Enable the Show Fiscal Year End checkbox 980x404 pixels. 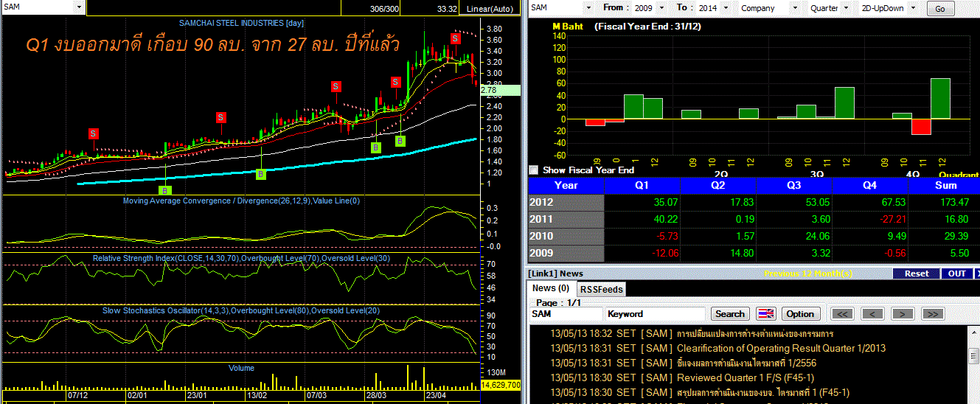[x=534, y=170]
